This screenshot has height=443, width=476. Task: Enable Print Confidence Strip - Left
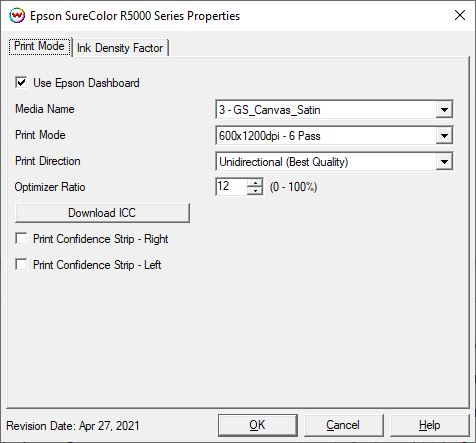(x=21, y=265)
